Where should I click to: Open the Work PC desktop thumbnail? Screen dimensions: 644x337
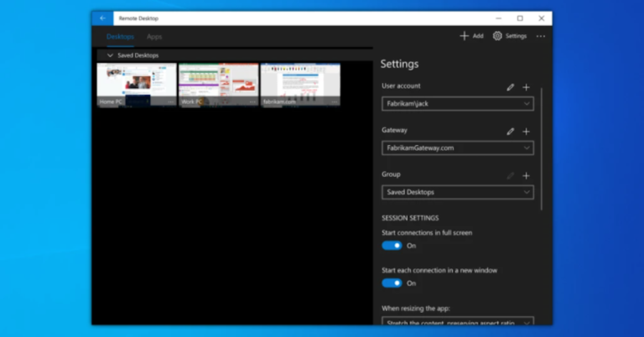click(218, 84)
